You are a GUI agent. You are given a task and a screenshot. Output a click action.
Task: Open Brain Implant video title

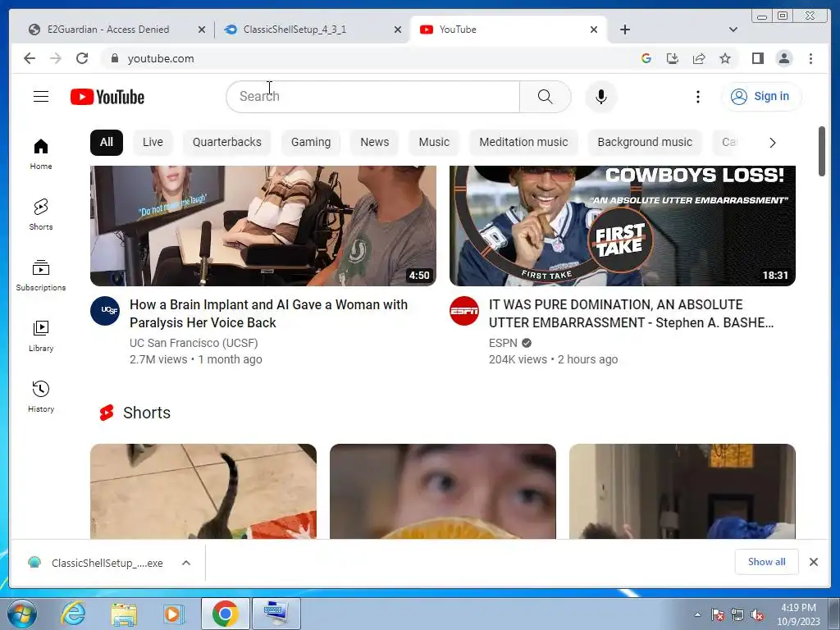[268, 314]
